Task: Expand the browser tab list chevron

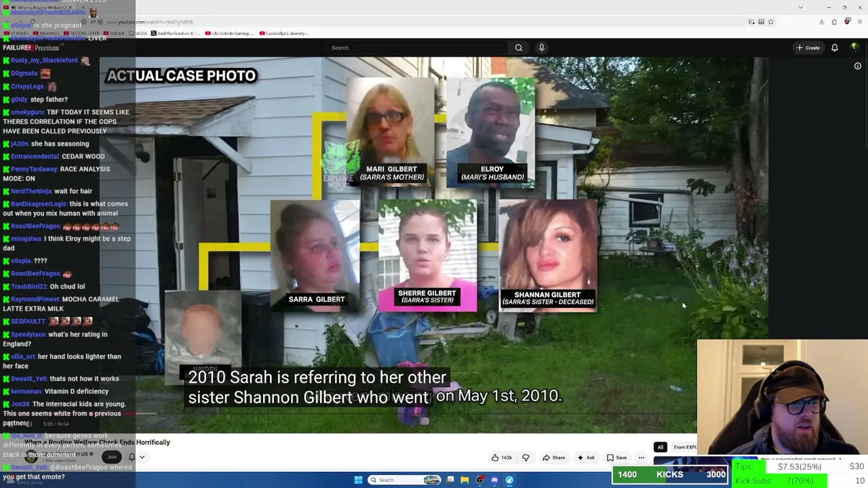Action: [x=801, y=7]
